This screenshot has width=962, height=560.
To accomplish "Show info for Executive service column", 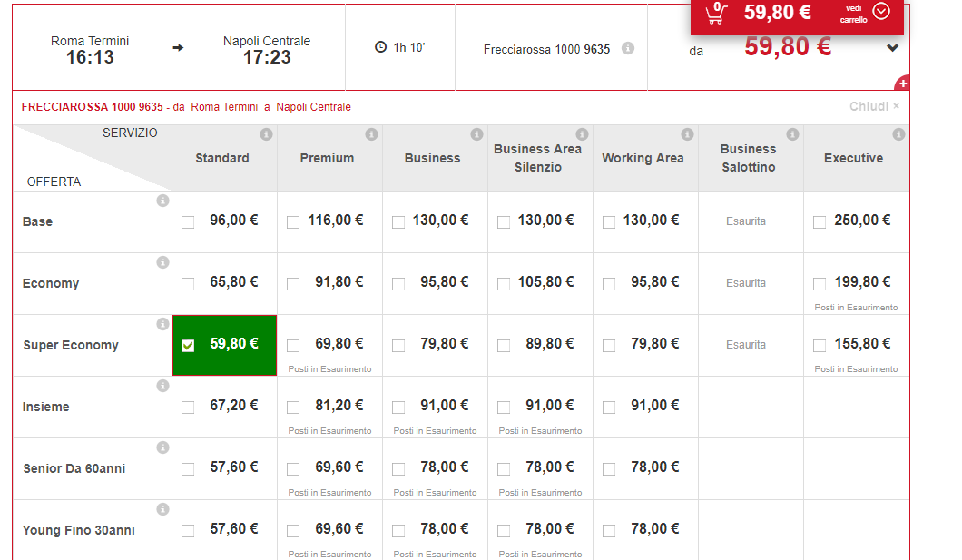I will coord(898,134).
